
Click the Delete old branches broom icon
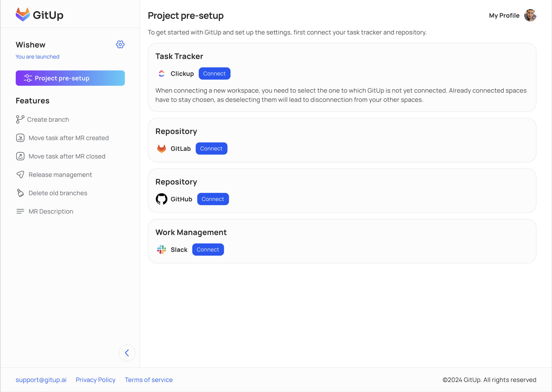(x=20, y=193)
